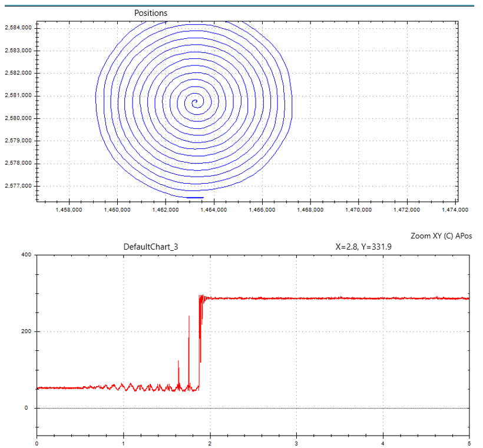Viewport: 483px width, 448px height.
Task: Click the 2 label on lower chart X-axis
Action: [x=210, y=443]
